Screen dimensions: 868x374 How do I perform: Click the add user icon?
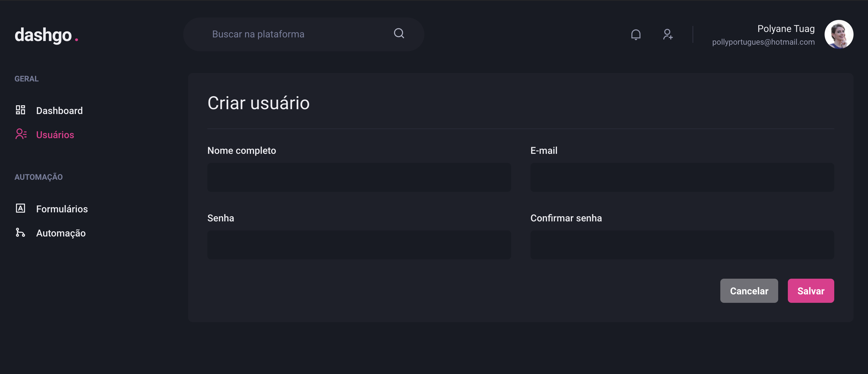click(x=668, y=34)
